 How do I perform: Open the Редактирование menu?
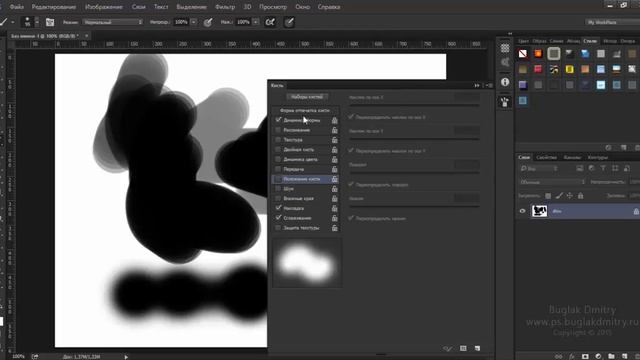point(53,7)
